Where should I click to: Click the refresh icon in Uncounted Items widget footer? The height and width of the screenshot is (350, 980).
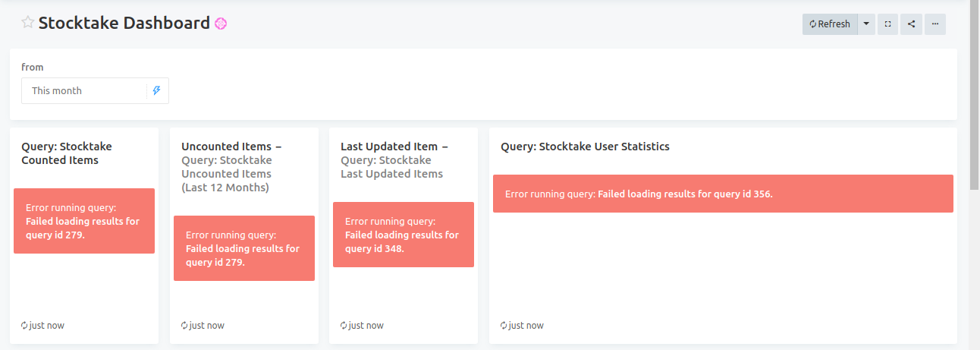point(184,326)
